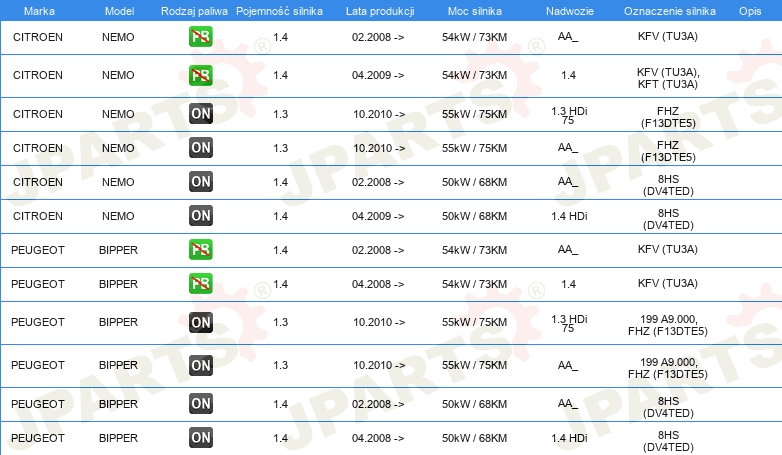Click the Model column header
Viewport: 782px width, 455px height.
pyautogui.click(x=119, y=11)
